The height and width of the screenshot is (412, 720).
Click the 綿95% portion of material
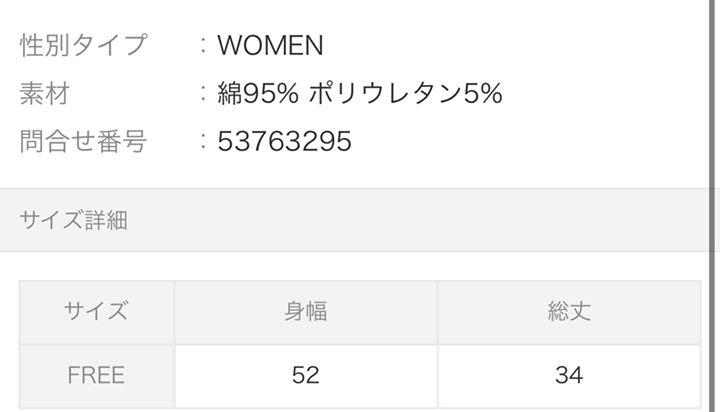258,93
